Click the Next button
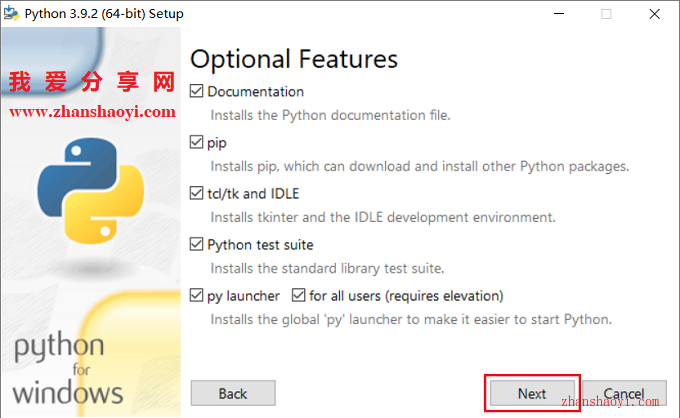The height and width of the screenshot is (418, 680). [x=532, y=393]
